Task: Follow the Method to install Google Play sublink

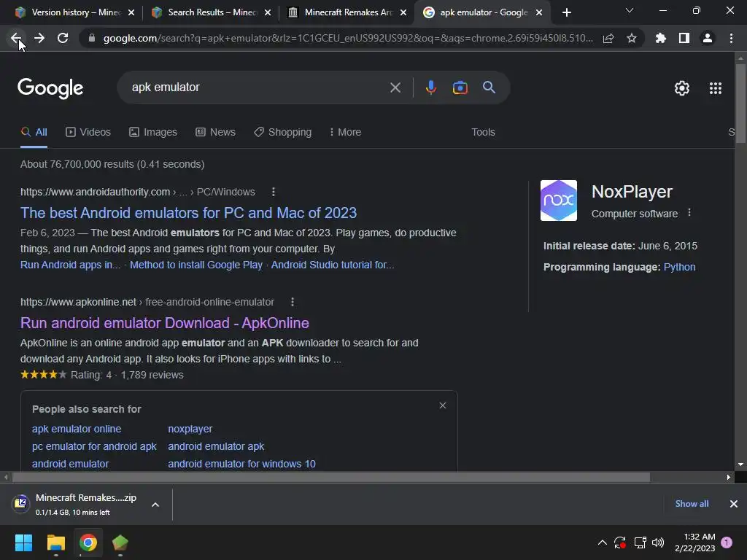Action: click(196, 265)
